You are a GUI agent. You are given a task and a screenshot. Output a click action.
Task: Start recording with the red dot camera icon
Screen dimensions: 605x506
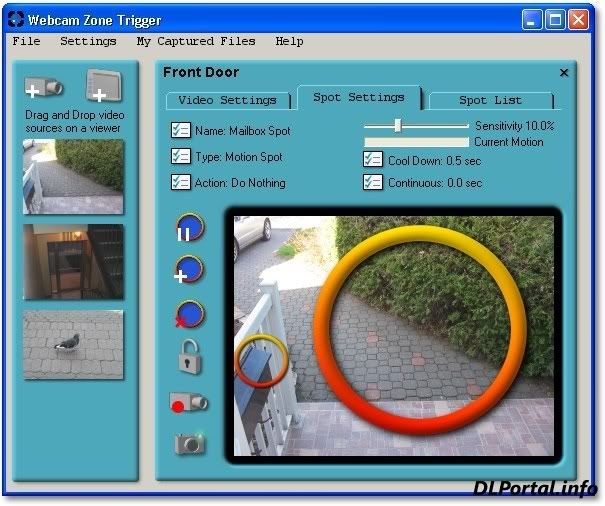pyautogui.click(x=189, y=402)
